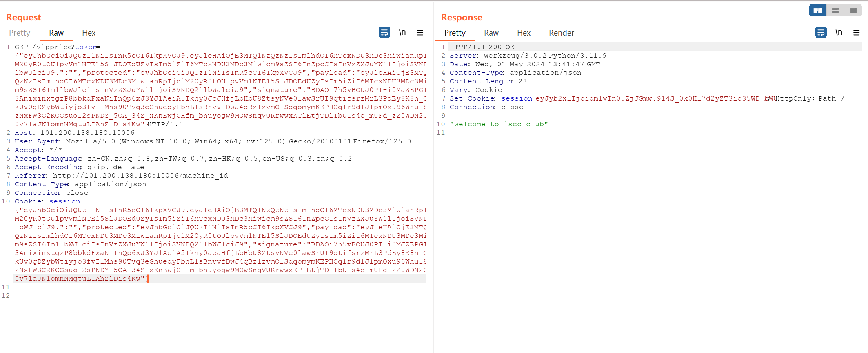The image size is (868, 353).
Task: Toggle show non-printable chars in Response
Action: click(839, 32)
